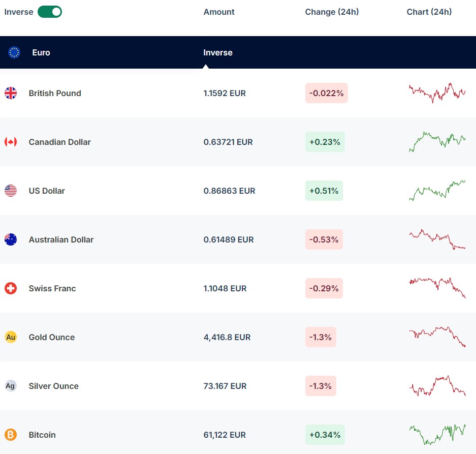
Task: Click the Amount column header
Action: [x=219, y=12]
